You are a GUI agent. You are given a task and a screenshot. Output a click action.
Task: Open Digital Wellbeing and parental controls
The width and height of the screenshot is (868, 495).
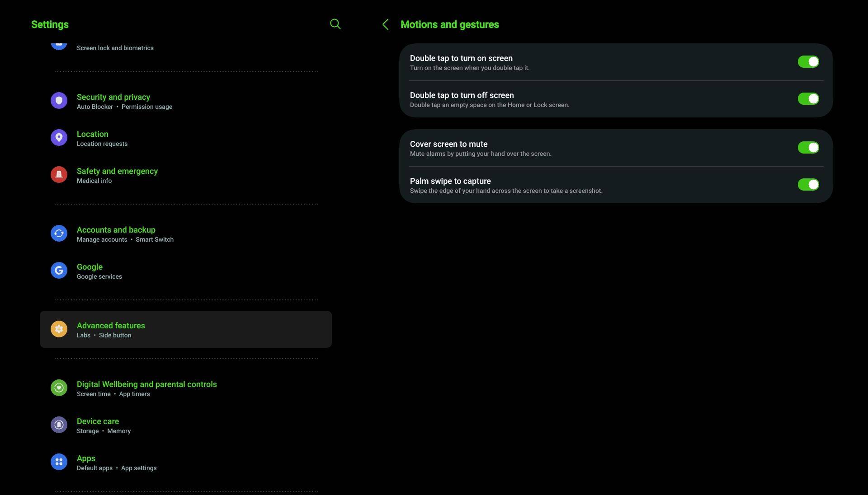pyautogui.click(x=146, y=384)
